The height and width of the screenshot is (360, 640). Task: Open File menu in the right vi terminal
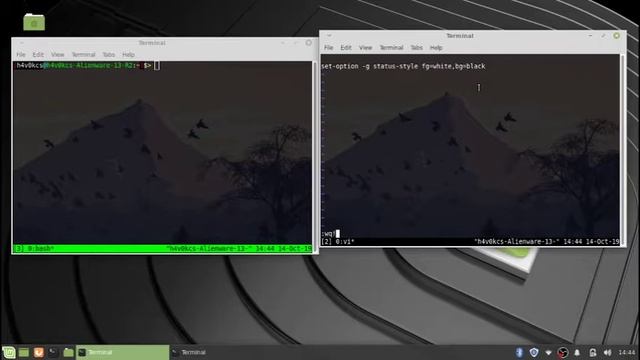point(328,48)
